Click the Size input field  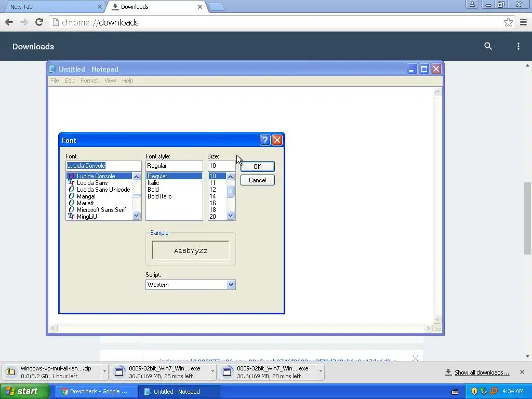coord(221,166)
